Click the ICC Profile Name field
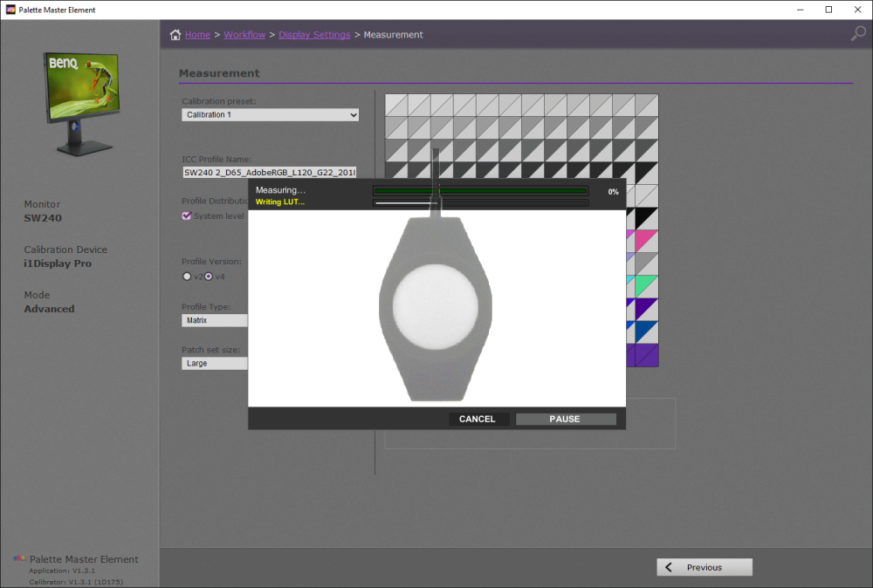Screen dimensions: 873x588 pos(270,173)
